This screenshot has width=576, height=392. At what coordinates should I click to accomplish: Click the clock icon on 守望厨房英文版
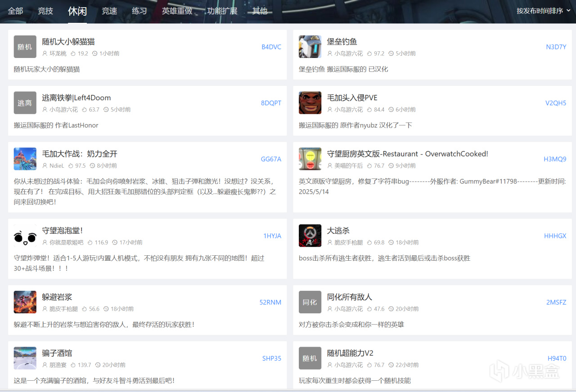coord(391,166)
